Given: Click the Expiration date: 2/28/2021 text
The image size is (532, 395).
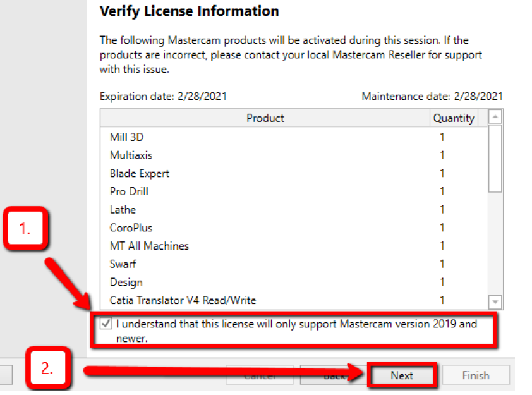Looking at the screenshot, I should pyautogui.click(x=163, y=96).
